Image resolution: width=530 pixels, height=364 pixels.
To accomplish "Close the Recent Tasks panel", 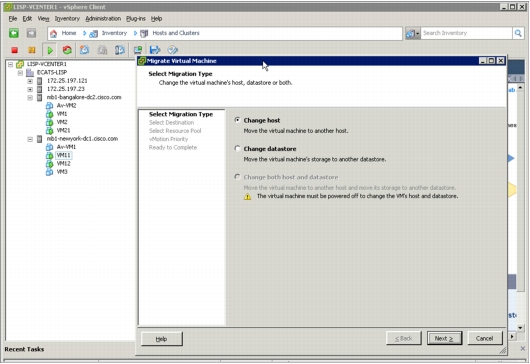I will tap(523, 348).
